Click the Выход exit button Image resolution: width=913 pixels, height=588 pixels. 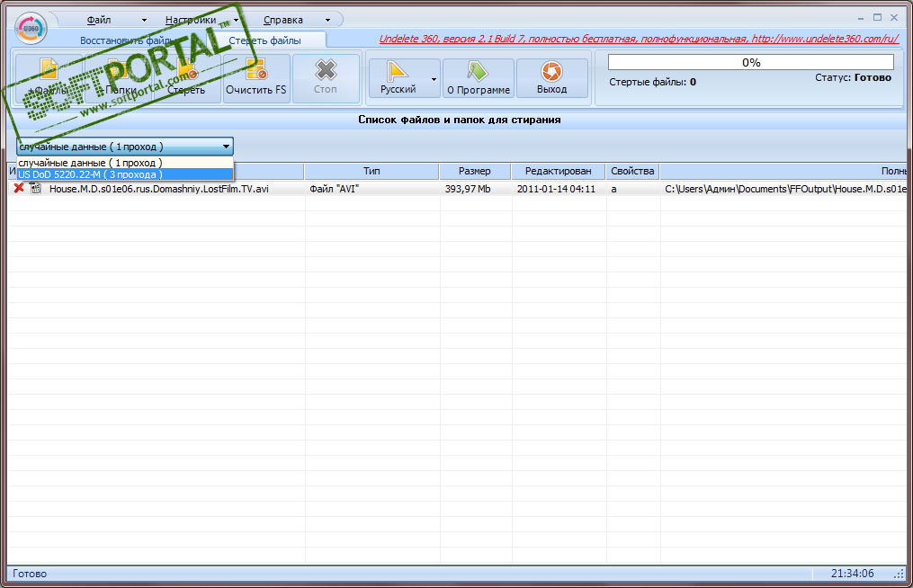point(551,78)
